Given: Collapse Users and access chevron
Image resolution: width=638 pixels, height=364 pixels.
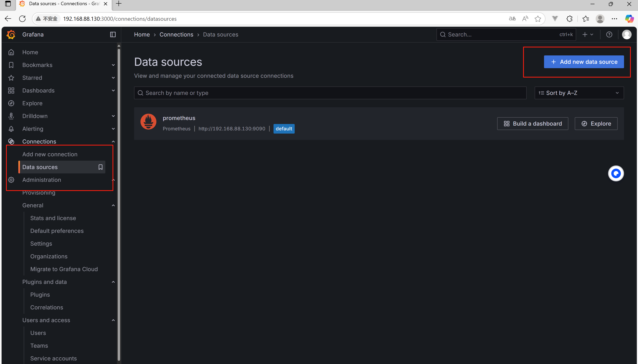Looking at the screenshot, I should click(113, 320).
